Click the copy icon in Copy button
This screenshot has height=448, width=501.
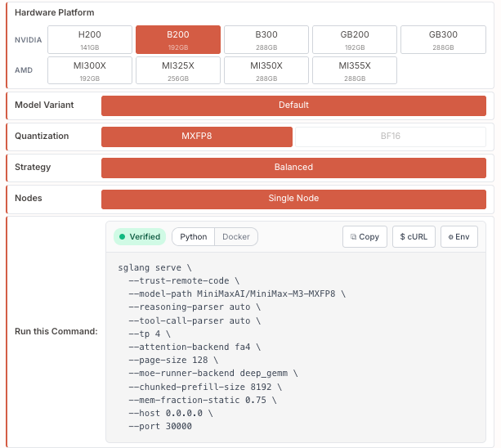(x=353, y=237)
